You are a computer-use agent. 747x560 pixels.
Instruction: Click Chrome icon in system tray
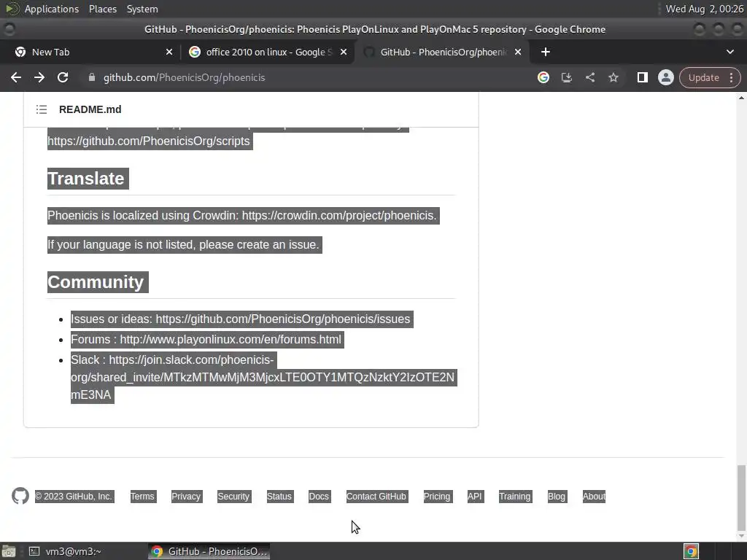click(691, 551)
